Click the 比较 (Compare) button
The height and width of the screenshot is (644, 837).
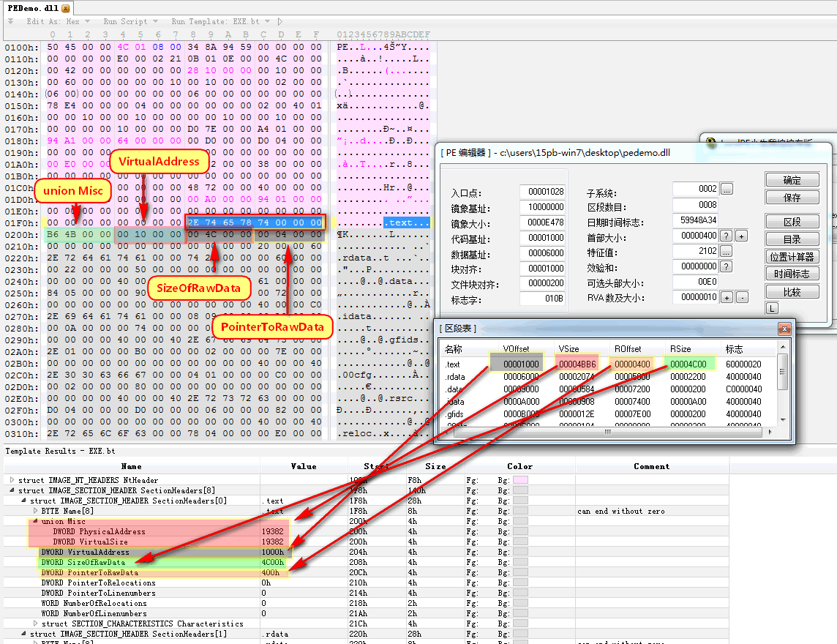coord(792,292)
